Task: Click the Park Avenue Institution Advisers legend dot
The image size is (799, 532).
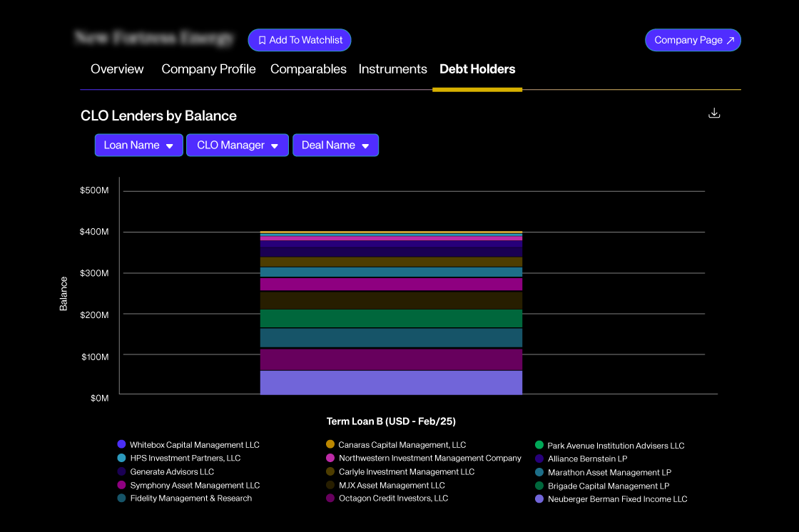Action: pyautogui.click(x=539, y=444)
